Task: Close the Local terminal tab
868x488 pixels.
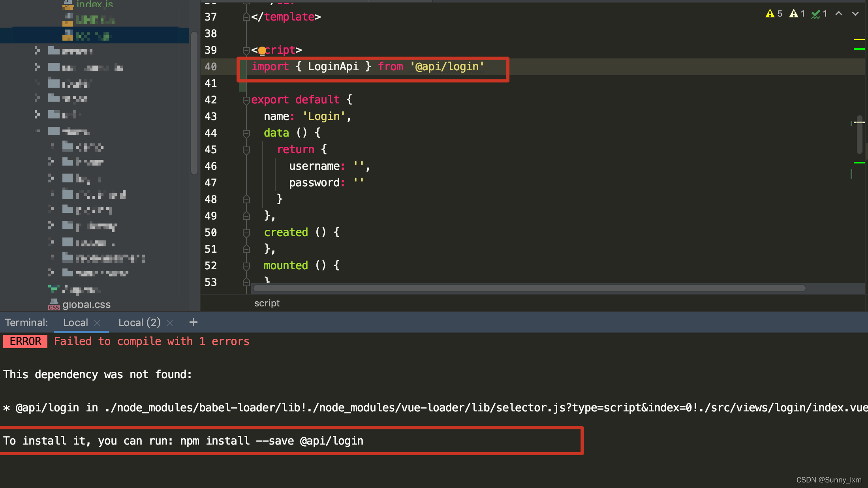Action: coord(97,323)
